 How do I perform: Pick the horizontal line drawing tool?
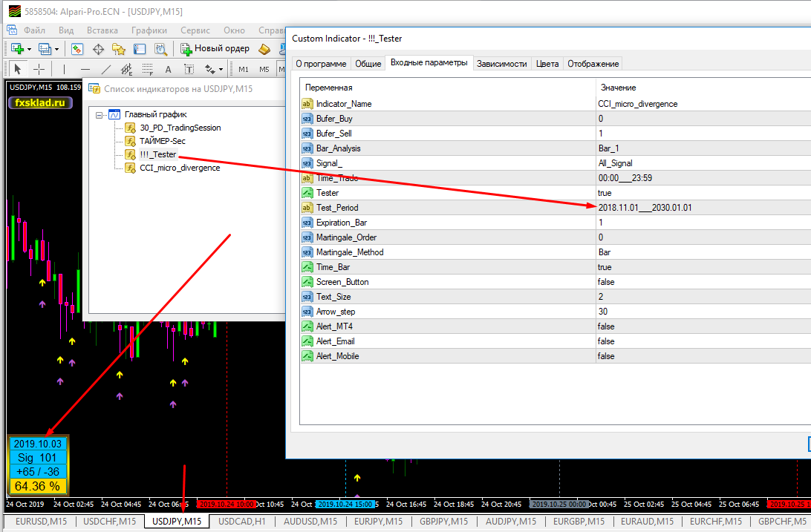(x=85, y=69)
